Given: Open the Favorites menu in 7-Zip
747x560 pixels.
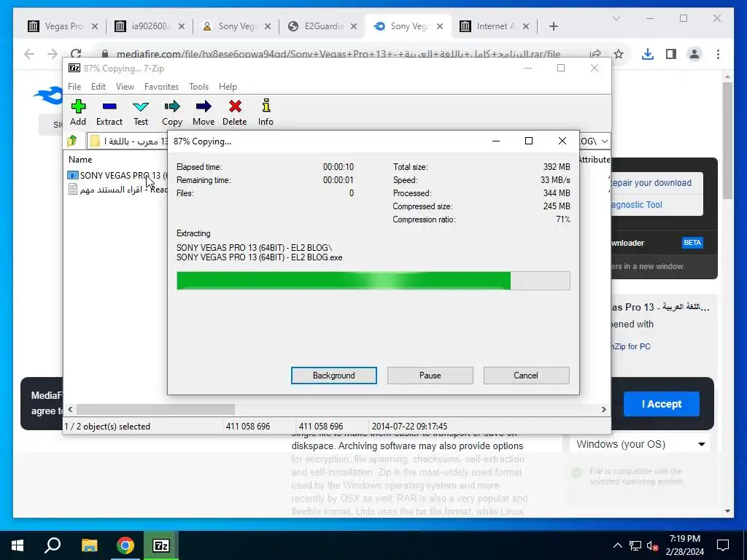Looking at the screenshot, I should coord(161,87).
